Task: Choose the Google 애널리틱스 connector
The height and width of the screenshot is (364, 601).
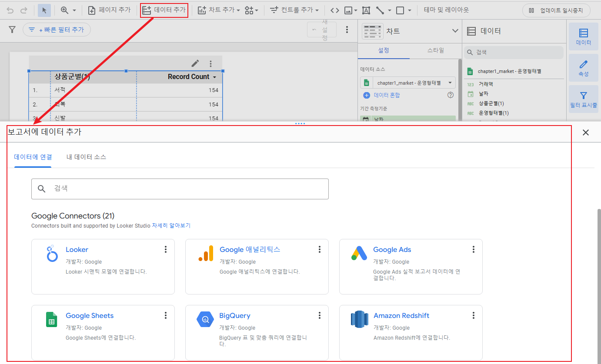Action: click(x=257, y=267)
